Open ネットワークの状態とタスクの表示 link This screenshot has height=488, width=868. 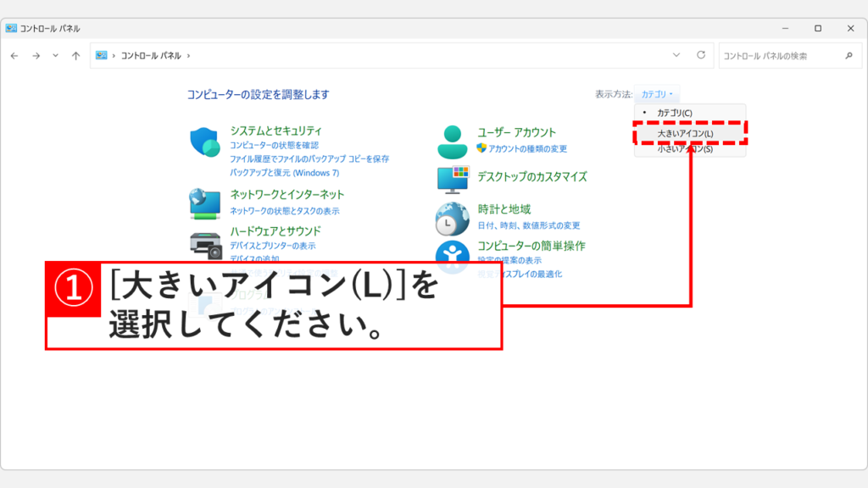coord(285,211)
